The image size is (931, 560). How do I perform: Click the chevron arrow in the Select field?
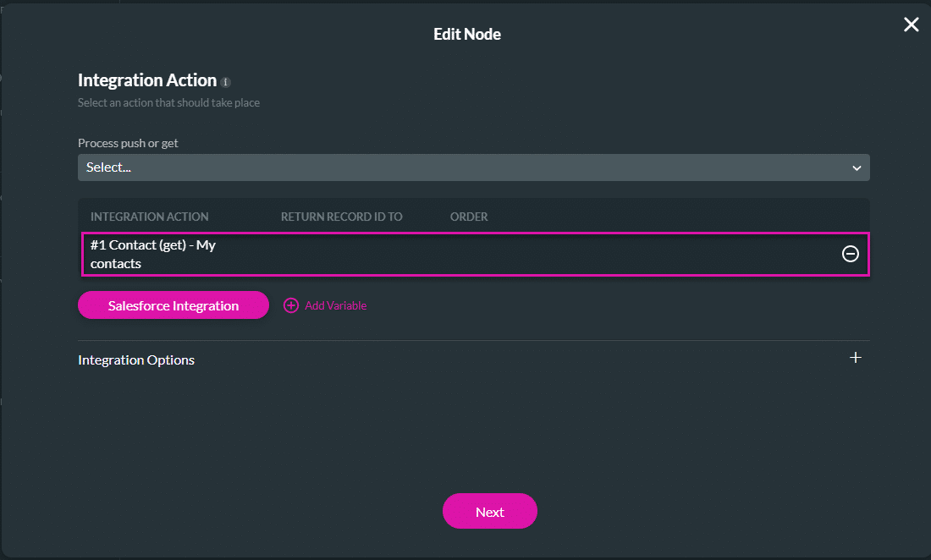coord(857,167)
